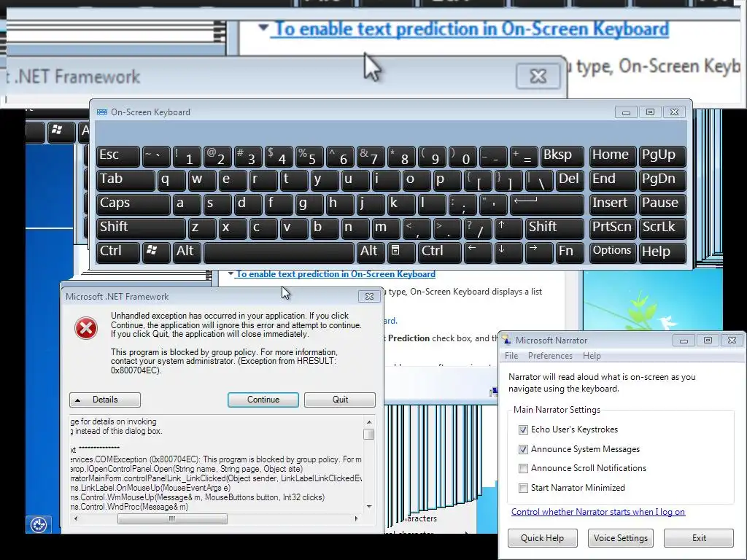747x560 pixels.
Task: Toggle the ScrLk key on On-Screen Keyboard
Action: [662, 228]
